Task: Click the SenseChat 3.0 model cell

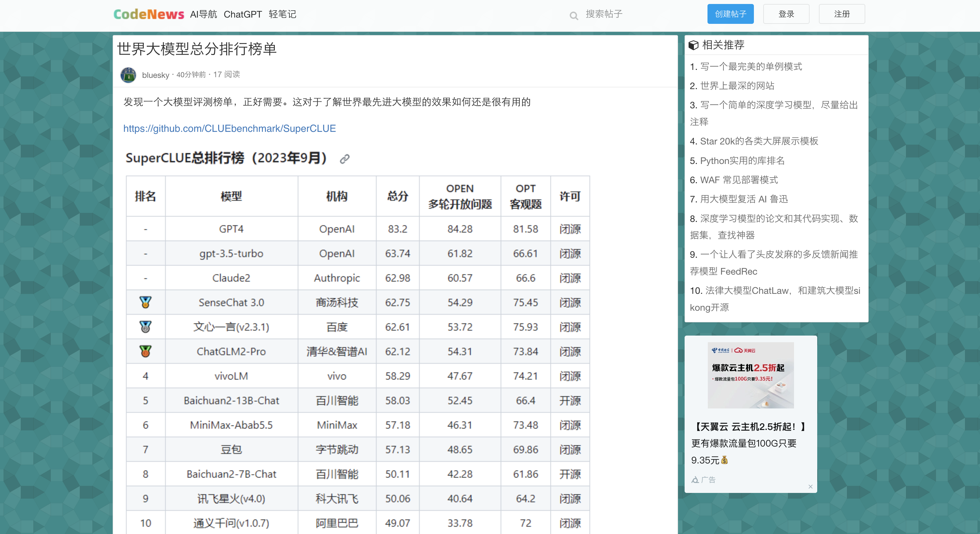Action: 231,302
